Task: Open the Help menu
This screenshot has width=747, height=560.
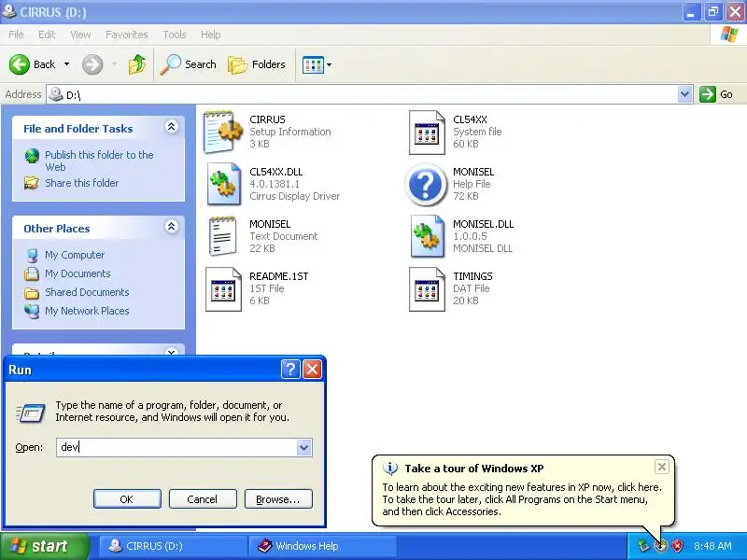Action: pos(211,35)
